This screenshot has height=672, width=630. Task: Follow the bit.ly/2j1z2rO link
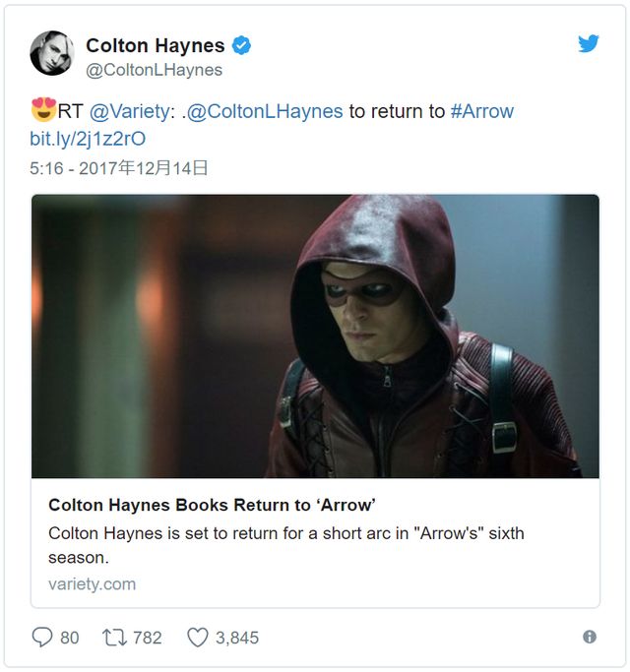[x=88, y=139]
